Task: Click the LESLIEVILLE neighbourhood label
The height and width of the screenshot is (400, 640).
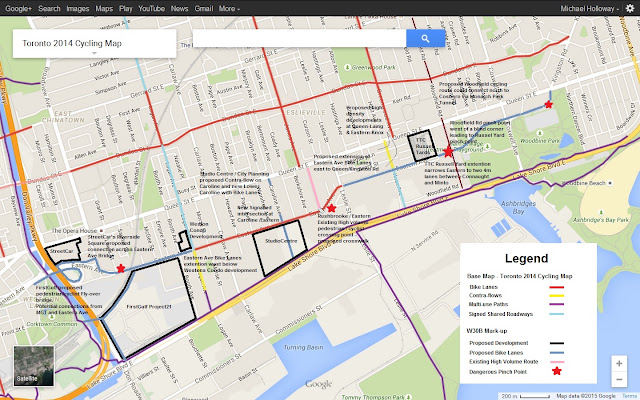Action: [306, 112]
